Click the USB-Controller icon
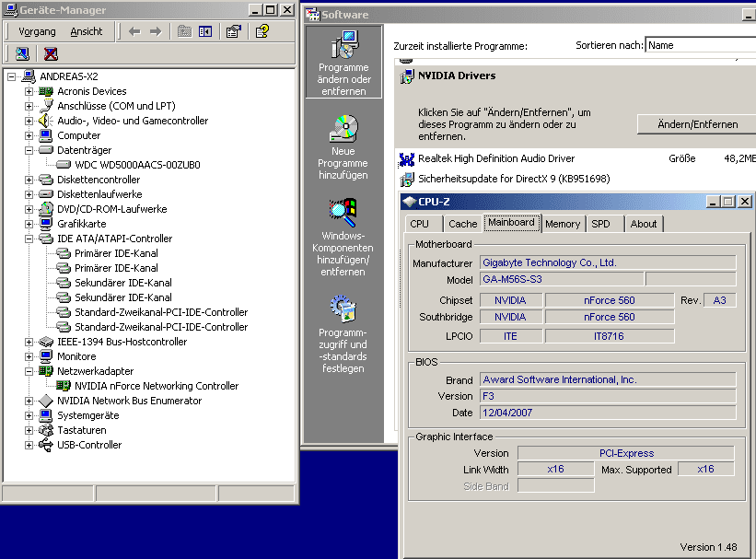 pyautogui.click(x=46, y=445)
